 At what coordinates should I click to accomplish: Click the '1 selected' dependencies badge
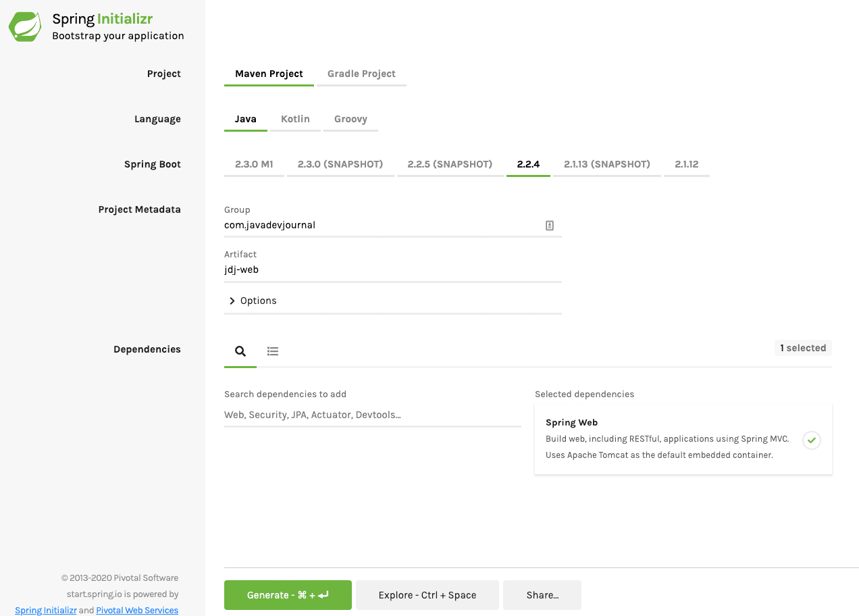[x=802, y=347]
